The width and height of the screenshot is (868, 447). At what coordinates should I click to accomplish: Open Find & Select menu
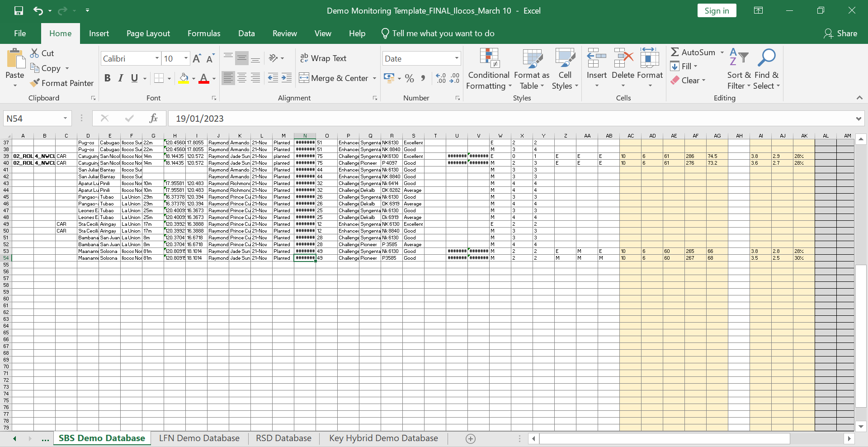tap(767, 69)
